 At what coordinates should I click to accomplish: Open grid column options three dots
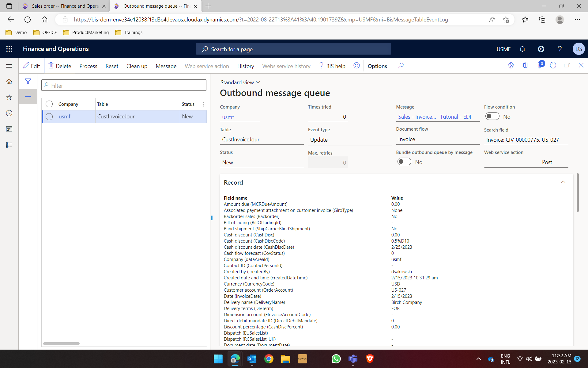click(x=203, y=104)
